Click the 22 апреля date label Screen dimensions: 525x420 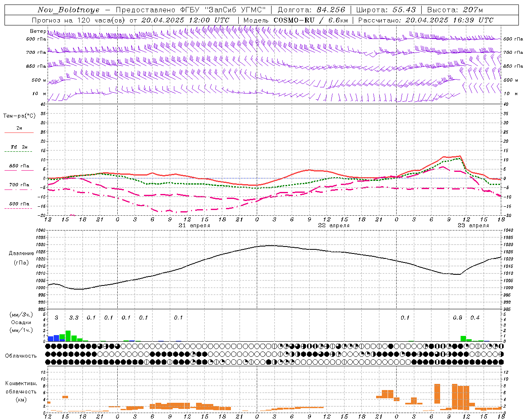[334, 226]
